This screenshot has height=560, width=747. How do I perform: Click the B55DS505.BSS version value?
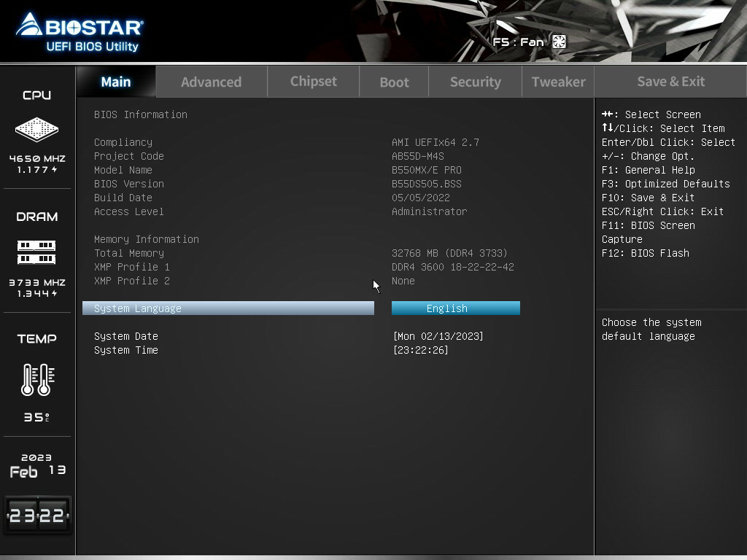pyautogui.click(x=426, y=184)
